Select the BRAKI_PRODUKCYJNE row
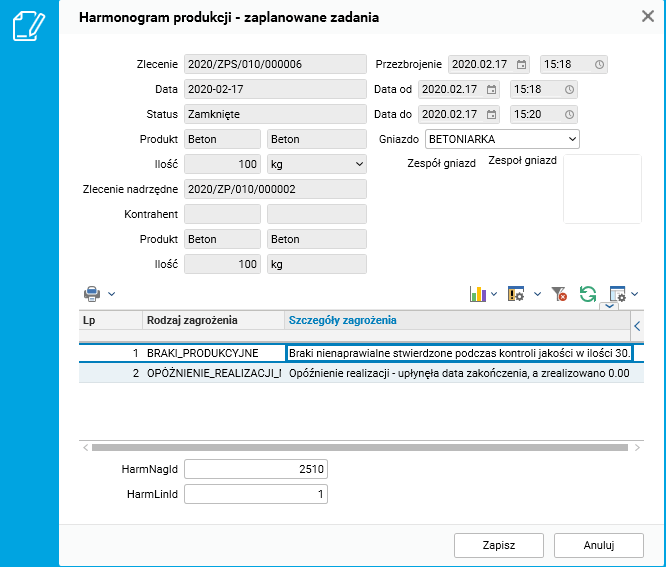 (x=361, y=353)
